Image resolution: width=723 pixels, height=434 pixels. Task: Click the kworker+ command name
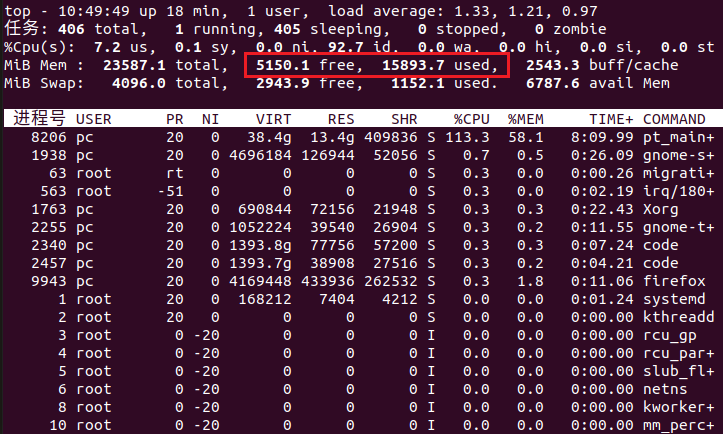pos(679,407)
